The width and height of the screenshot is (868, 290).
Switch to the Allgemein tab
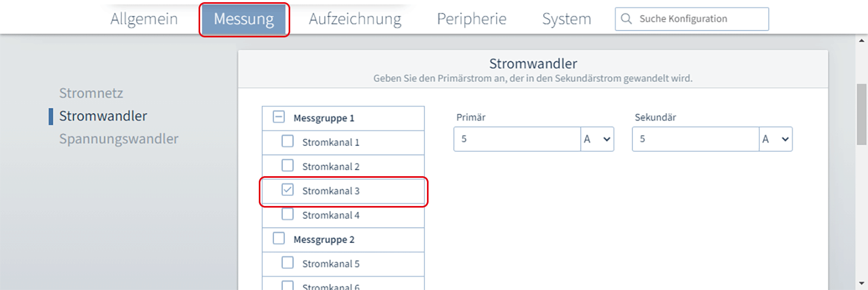pyautogui.click(x=144, y=19)
